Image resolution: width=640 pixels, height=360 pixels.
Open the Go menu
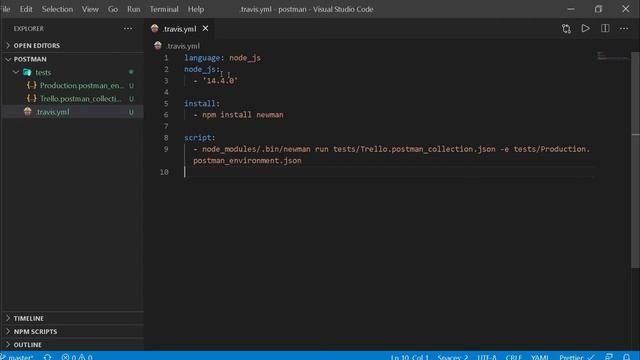[x=113, y=9]
